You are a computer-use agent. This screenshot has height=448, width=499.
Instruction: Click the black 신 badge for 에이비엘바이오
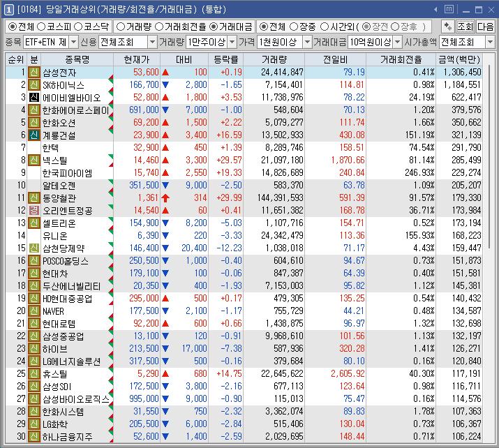click(x=33, y=98)
